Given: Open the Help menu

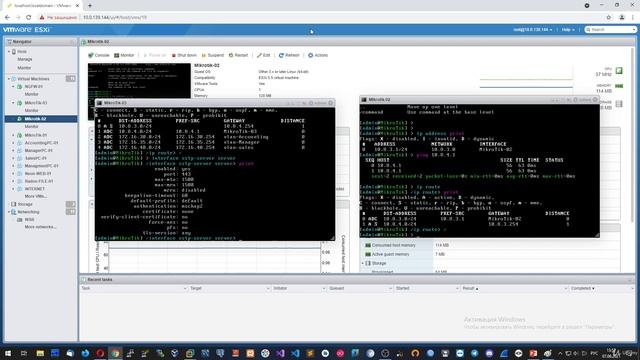Looking at the screenshot, I should tap(568, 30).
